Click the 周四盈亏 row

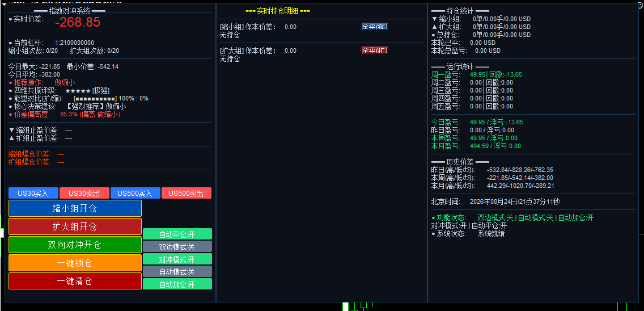coord(472,98)
